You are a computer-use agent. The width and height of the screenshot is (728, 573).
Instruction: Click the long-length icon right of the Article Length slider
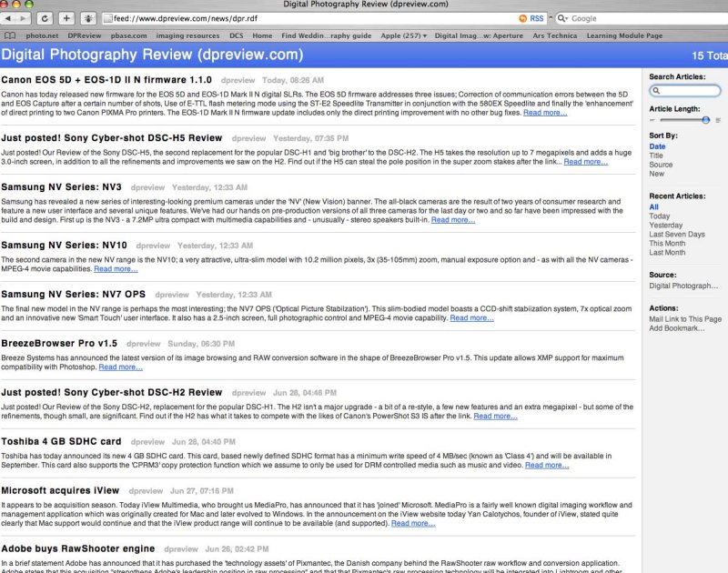click(718, 120)
